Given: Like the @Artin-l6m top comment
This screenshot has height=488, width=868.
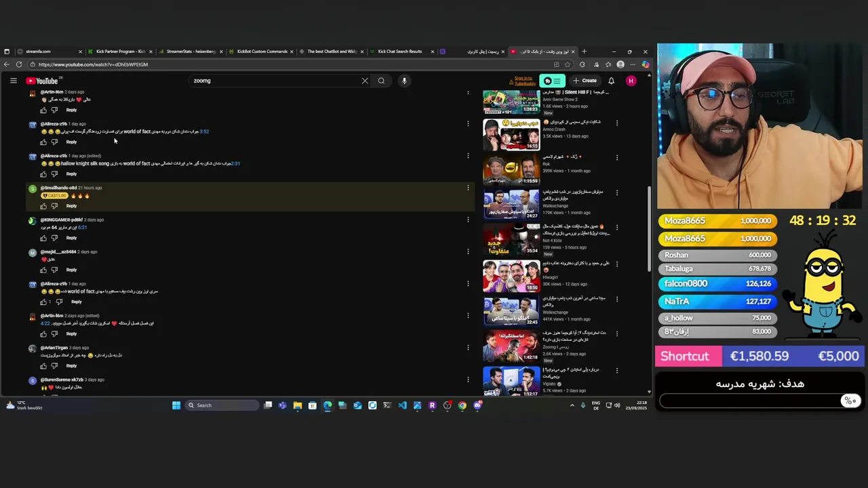Looking at the screenshot, I should pyautogui.click(x=43, y=110).
